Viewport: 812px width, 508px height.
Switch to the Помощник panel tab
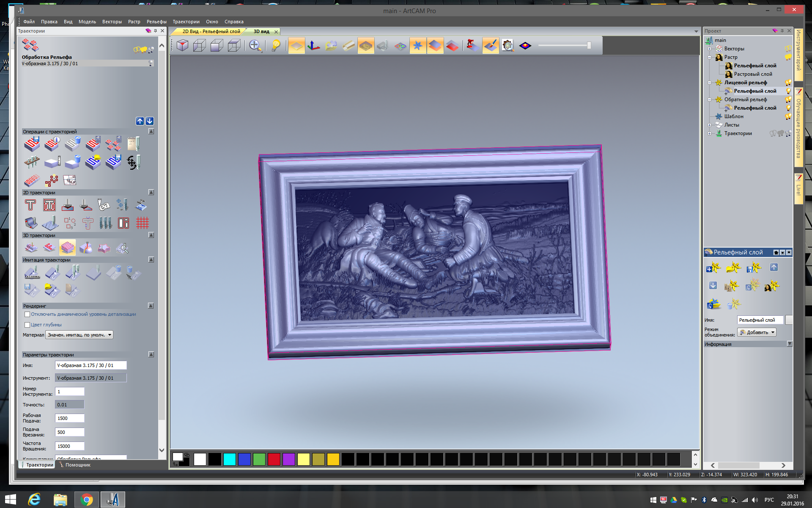[77, 465]
